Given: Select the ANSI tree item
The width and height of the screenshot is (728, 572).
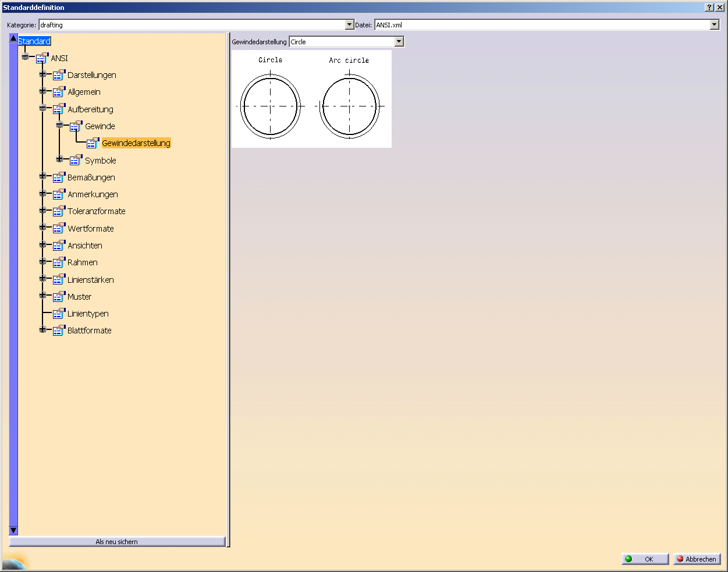Looking at the screenshot, I should [x=59, y=58].
